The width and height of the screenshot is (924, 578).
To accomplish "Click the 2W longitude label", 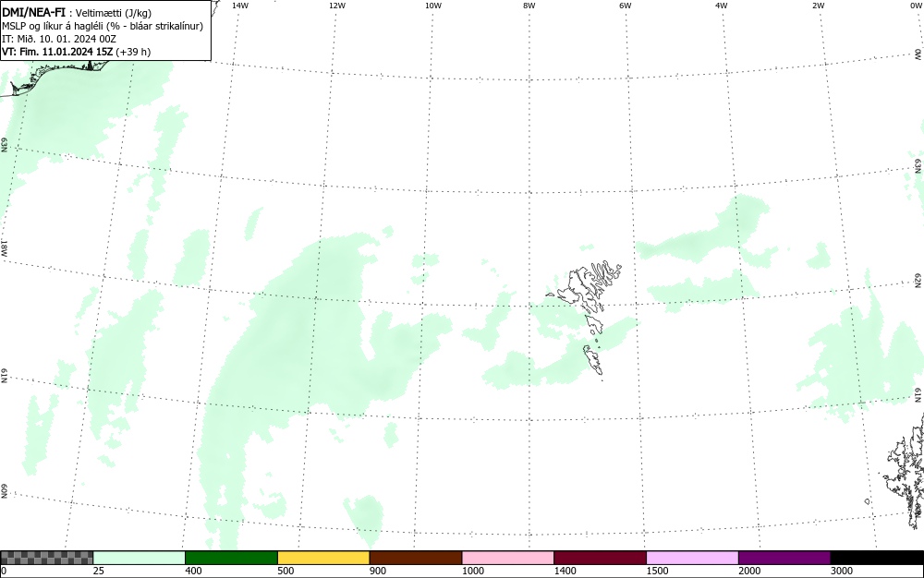I will tap(818, 6).
